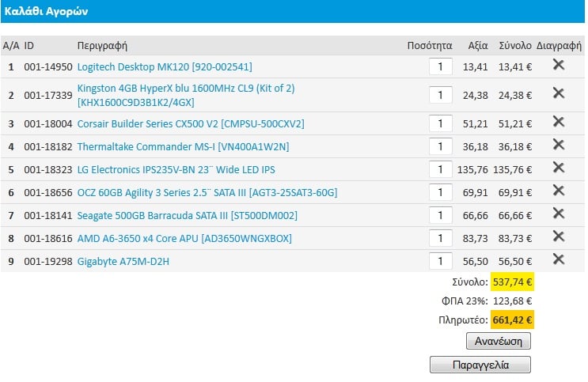Delete AMD A6-3650 APU row
Screen dimensions: 588x382
[559, 236]
